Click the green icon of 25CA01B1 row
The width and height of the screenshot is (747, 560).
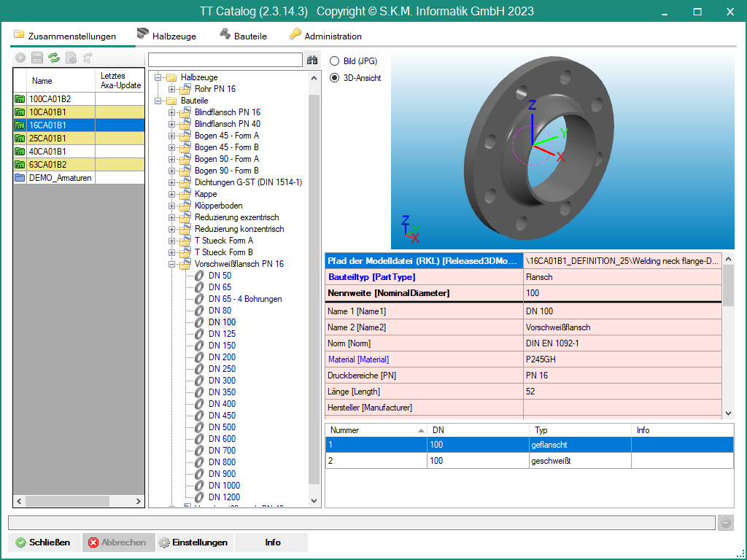pos(20,139)
